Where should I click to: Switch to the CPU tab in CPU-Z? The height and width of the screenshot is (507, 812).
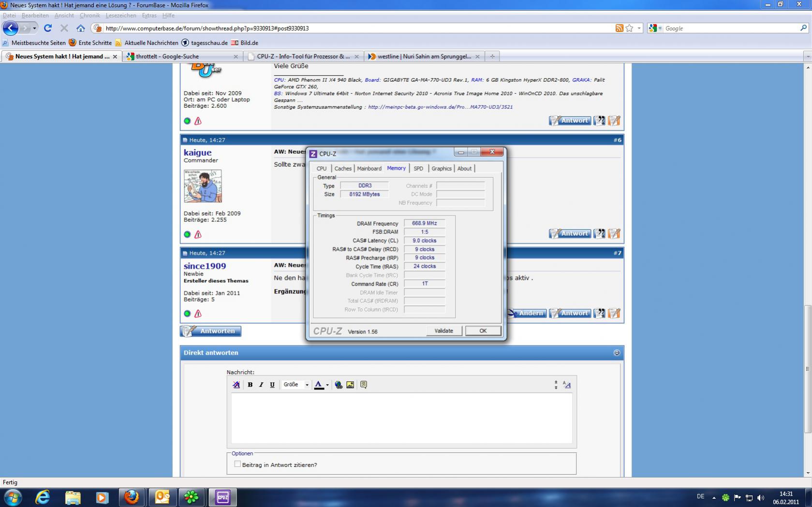click(x=322, y=168)
